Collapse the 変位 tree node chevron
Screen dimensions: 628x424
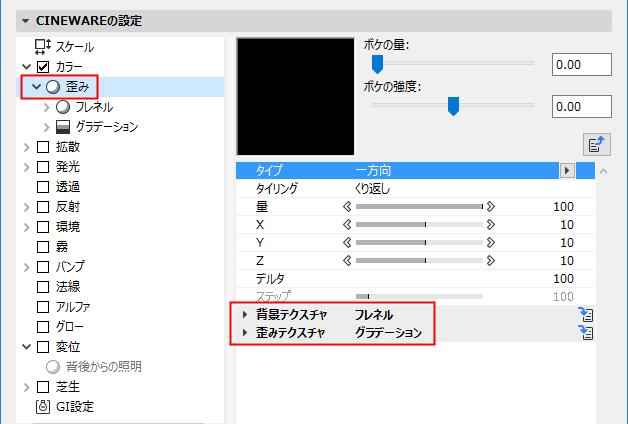click(x=26, y=347)
